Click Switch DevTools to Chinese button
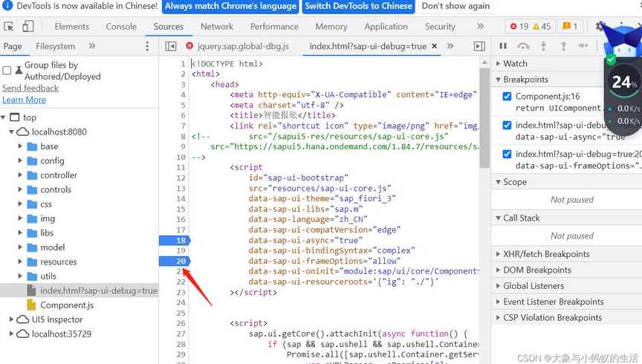Image resolution: width=642 pixels, height=364 pixels. (x=359, y=6)
